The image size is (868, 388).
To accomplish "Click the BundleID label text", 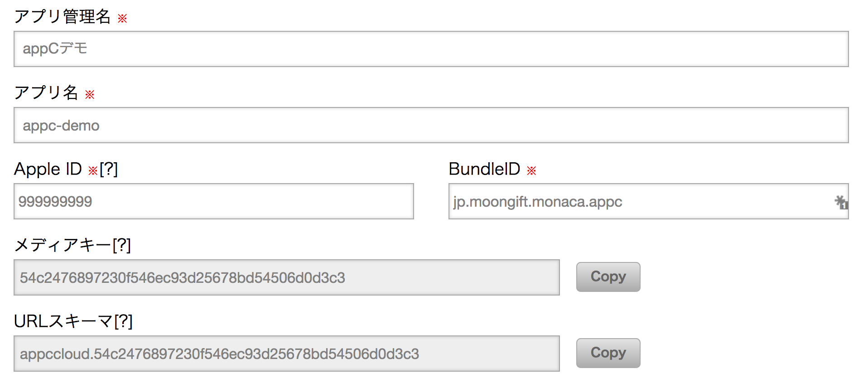I will click(x=484, y=169).
